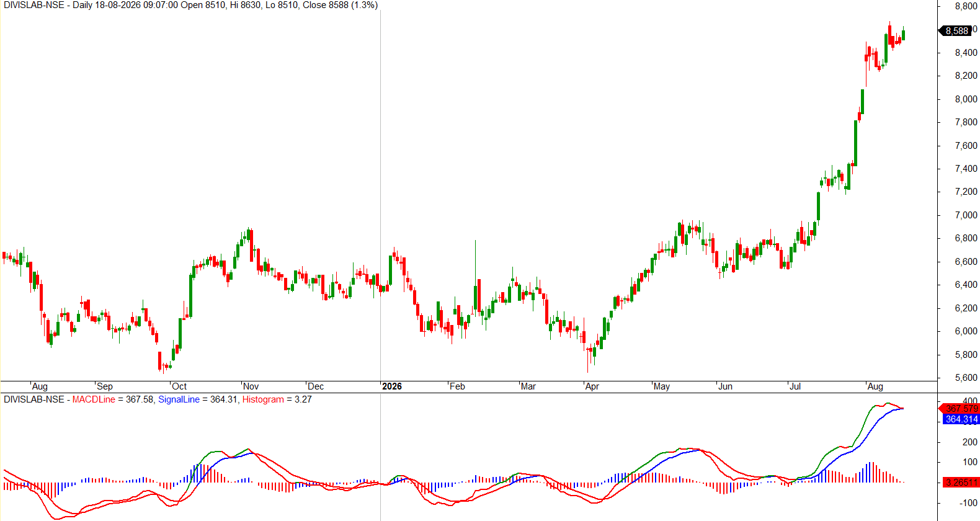This screenshot has width=980, height=521.
Task: Click the blue 364.314 signal value tag
Action: 961,419
